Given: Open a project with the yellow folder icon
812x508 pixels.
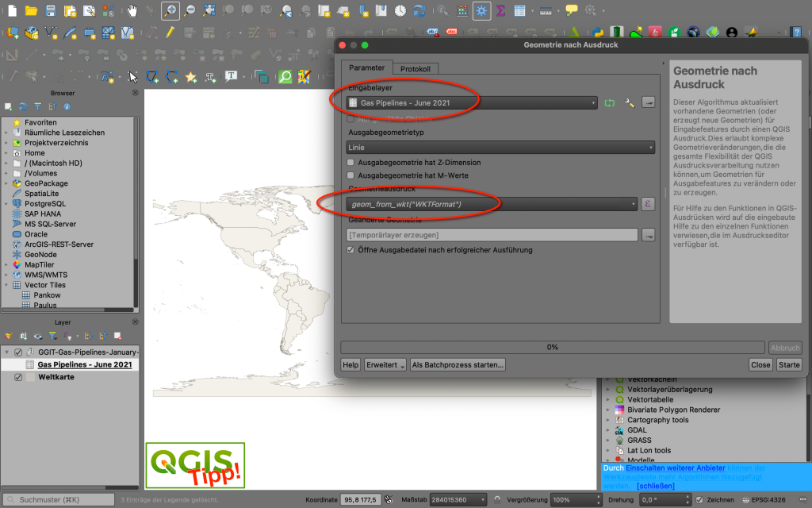Looking at the screenshot, I should (31, 10).
